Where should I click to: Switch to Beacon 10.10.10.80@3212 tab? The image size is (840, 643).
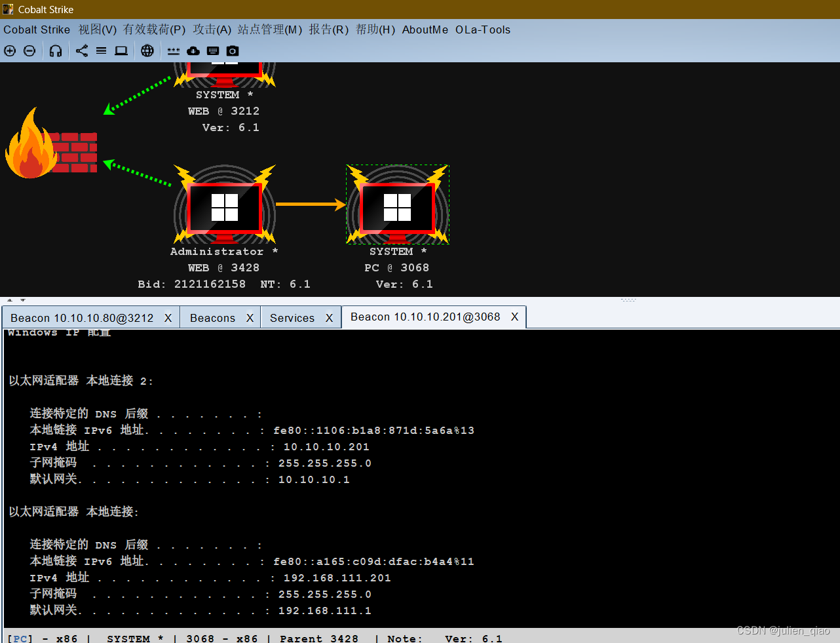82,318
